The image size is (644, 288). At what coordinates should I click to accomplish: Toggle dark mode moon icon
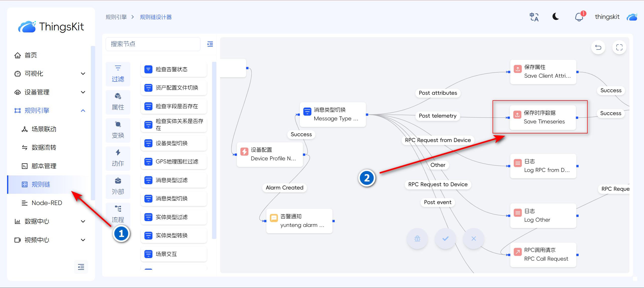(556, 17)
